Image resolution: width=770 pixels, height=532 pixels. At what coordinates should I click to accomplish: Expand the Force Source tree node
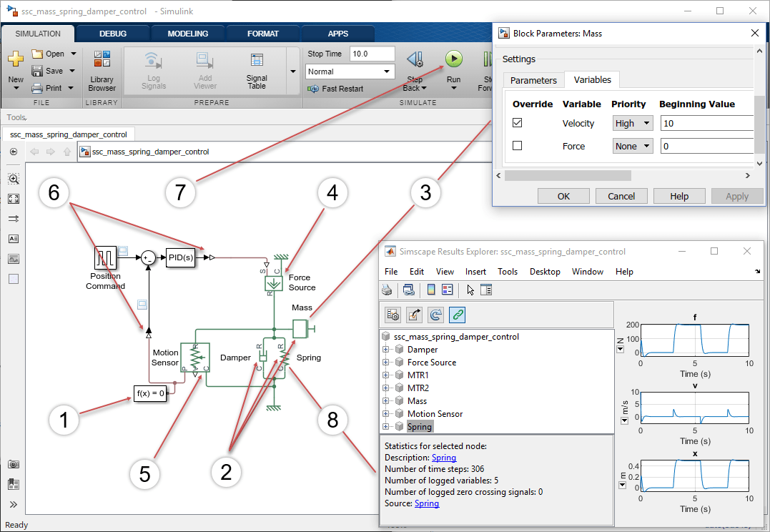(385, 363)
